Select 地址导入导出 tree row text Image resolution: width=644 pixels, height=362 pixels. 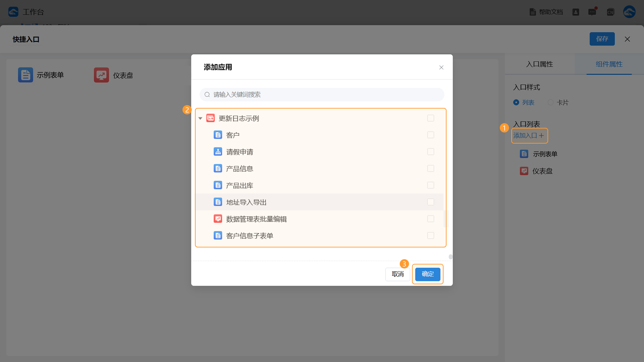point(246,202)
